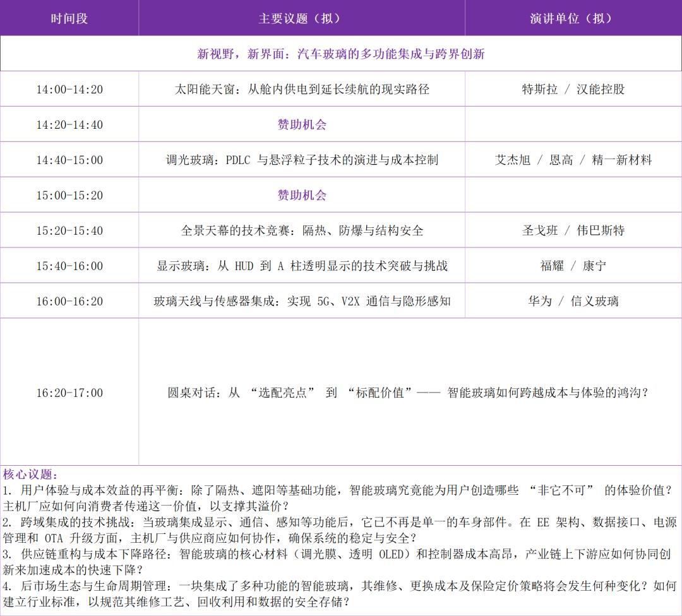Click the 特斯拉 / 汉能控股 speaker cell

click(x=573, y=89)
